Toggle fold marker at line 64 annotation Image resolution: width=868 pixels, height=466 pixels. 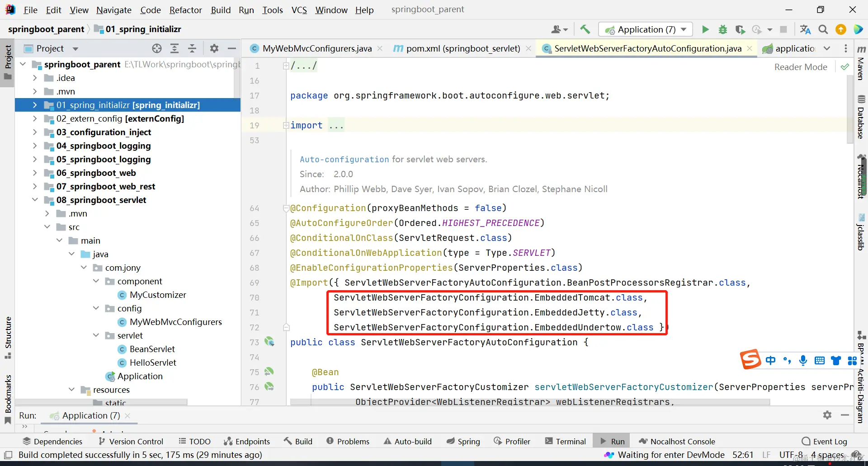(x=286, y=208)
